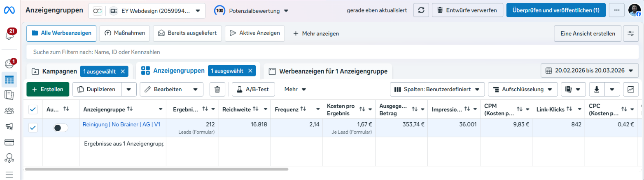Open account overview icon with 1 badge
This screenshot has height=180, width=644.
9,64
